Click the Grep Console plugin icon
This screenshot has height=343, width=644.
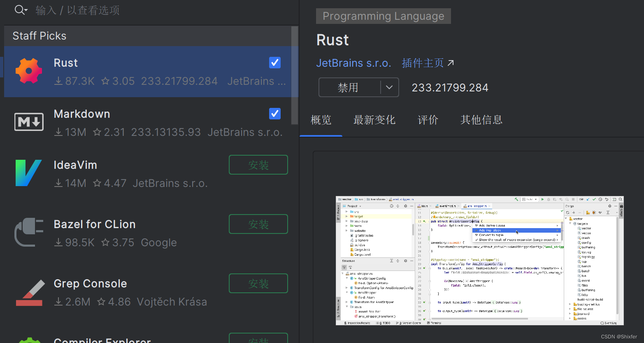coord(30,292)
